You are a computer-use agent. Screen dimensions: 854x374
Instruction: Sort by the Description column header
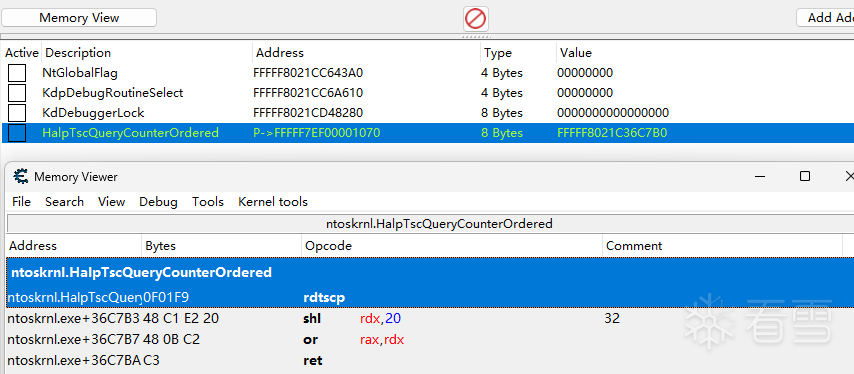[78, 53]
